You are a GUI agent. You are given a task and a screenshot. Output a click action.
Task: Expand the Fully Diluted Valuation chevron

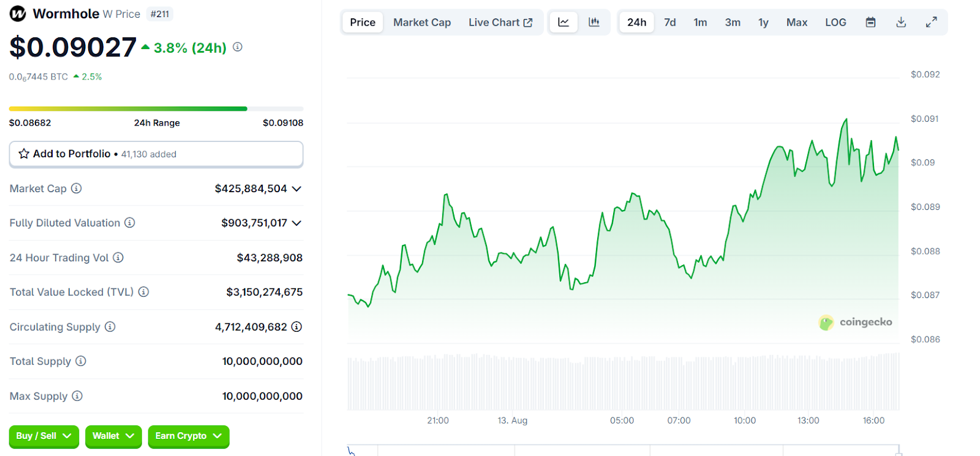[297, 223]
